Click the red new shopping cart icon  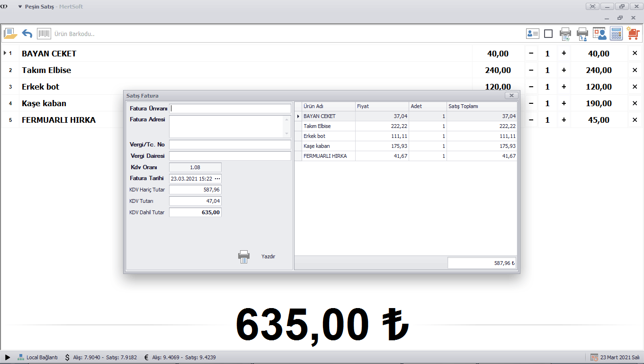coord(633,34)
